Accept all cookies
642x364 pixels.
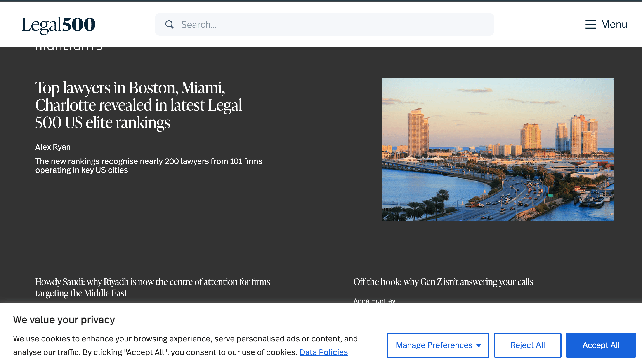click(601, 345)
